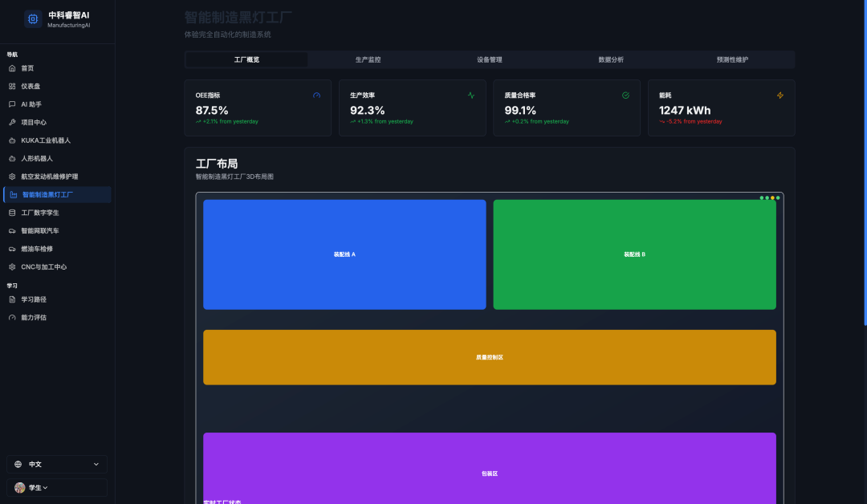Select the blue 装配线 A zone
Image resolution: width=867 pixels, height=504 pixels.
[344, 254]
